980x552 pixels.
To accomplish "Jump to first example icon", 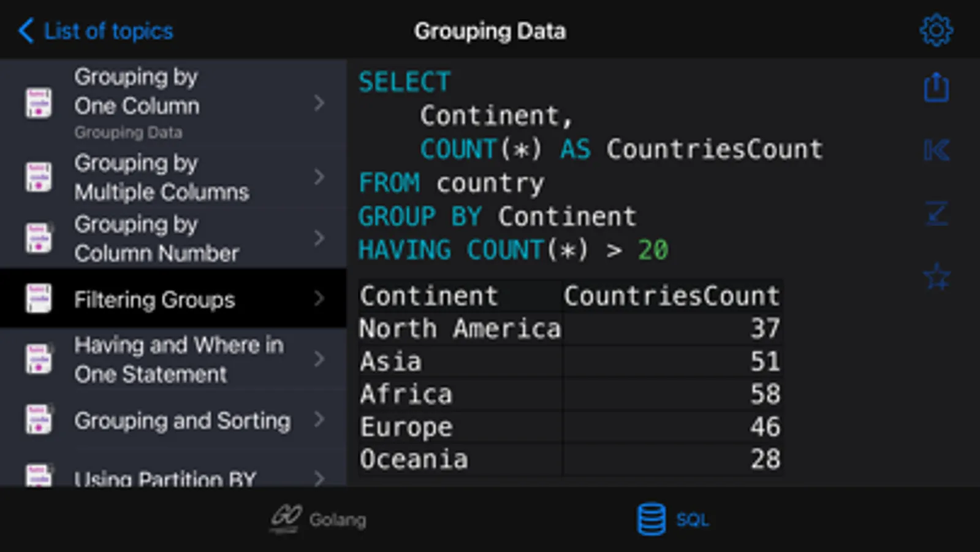I will click(x=936, y=150).
